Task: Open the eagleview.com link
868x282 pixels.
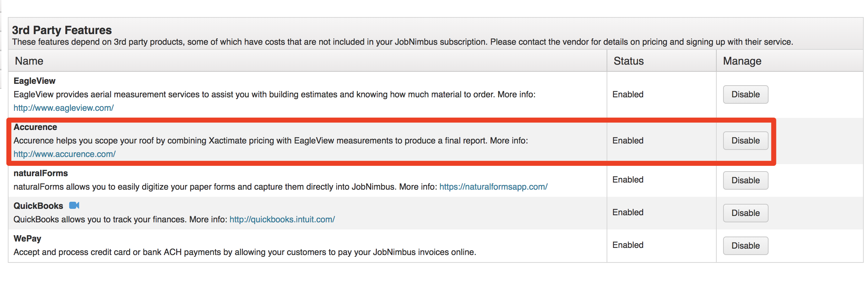Action: 64,108
